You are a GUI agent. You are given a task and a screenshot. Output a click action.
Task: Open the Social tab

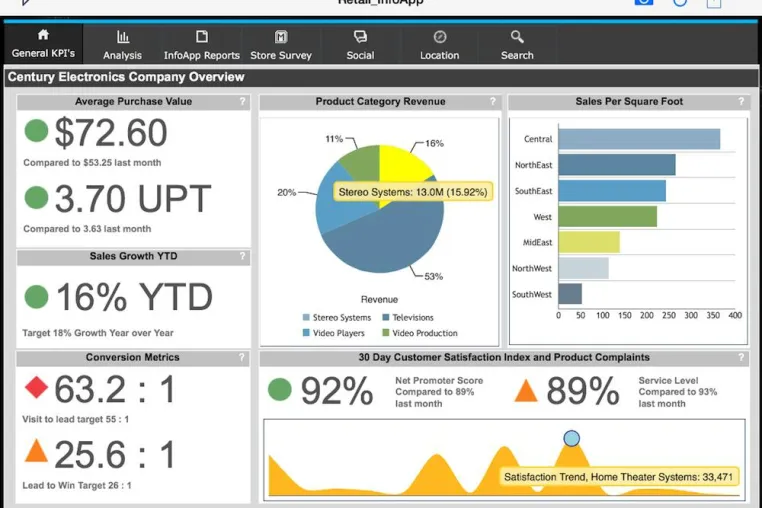click(360, 44)
